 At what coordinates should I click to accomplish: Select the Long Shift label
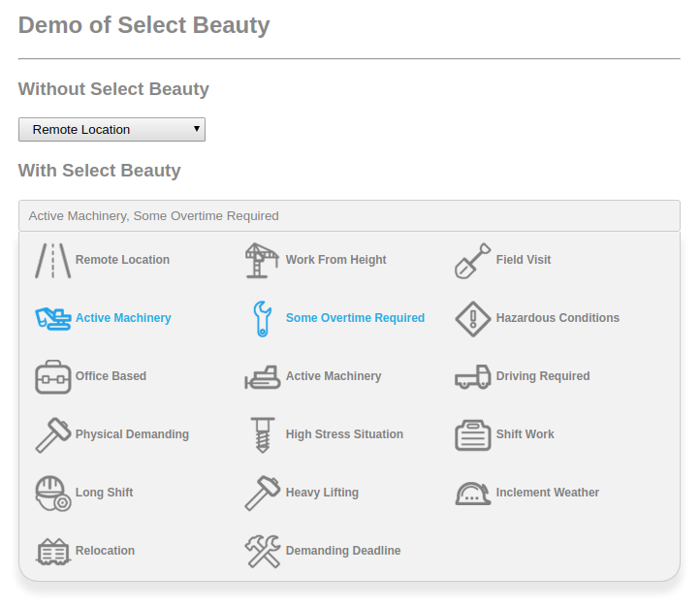tap(104, 493)
